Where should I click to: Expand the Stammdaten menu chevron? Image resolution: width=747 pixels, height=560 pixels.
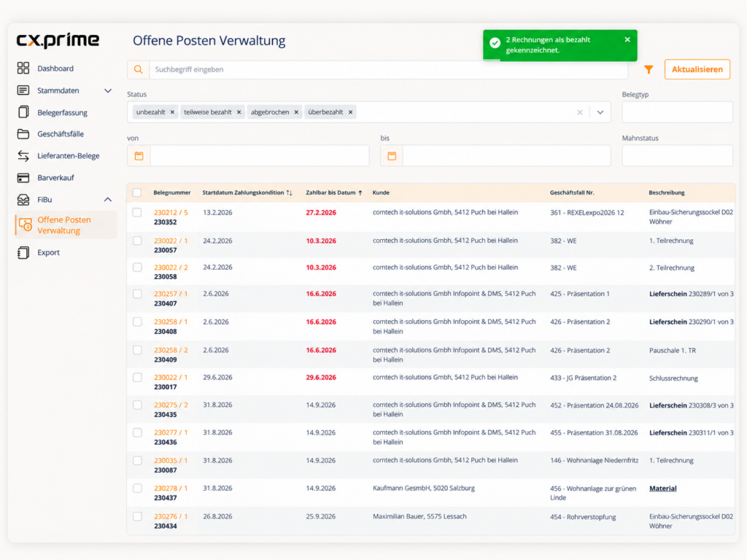108,90
